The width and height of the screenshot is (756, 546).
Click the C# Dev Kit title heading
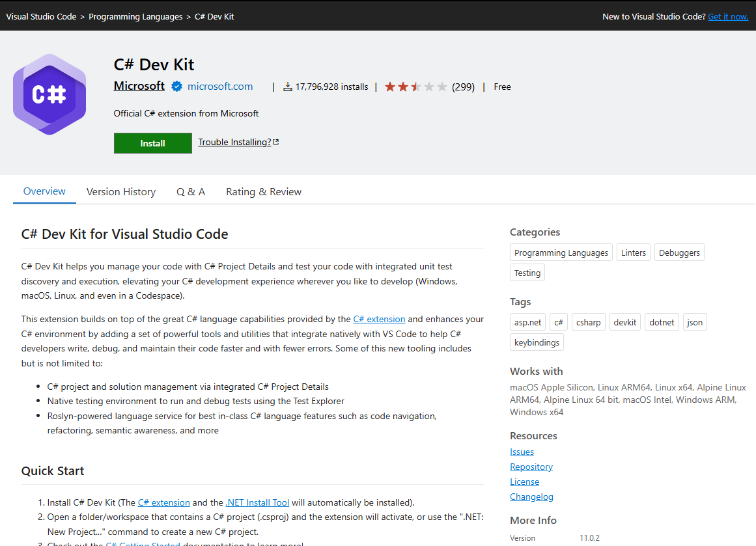click(x=154, y=64)
